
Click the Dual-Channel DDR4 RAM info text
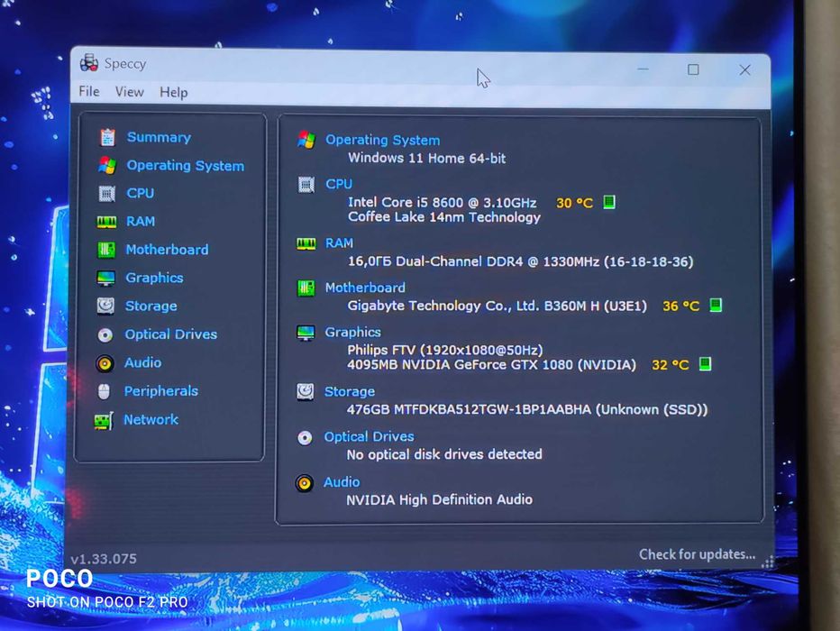tap(521, 261)
